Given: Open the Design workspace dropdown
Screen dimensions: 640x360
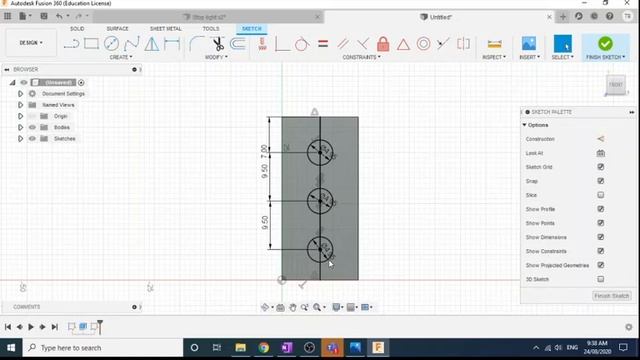Looking at the screenshot, I should point(31,42).
